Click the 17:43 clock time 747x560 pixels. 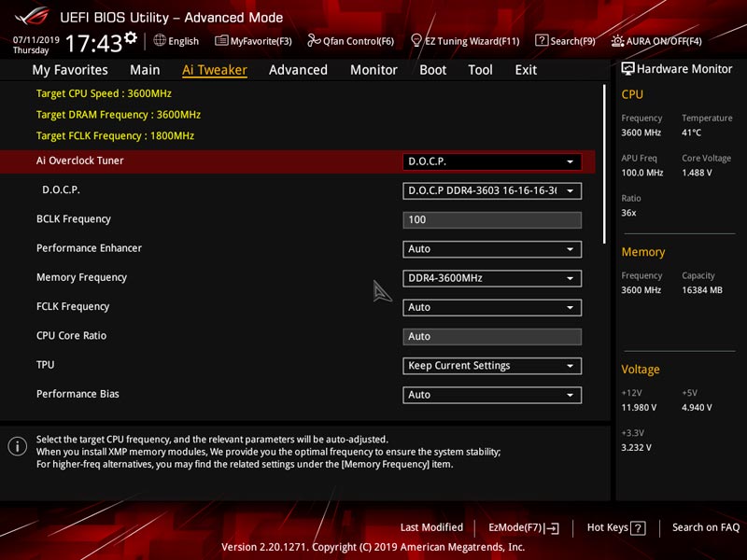(94, 44)
